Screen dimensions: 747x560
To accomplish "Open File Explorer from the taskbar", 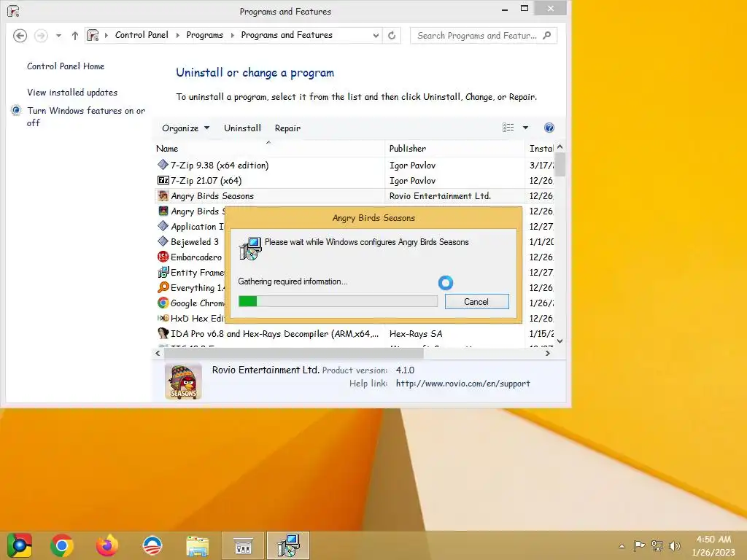I will point(197,545).
